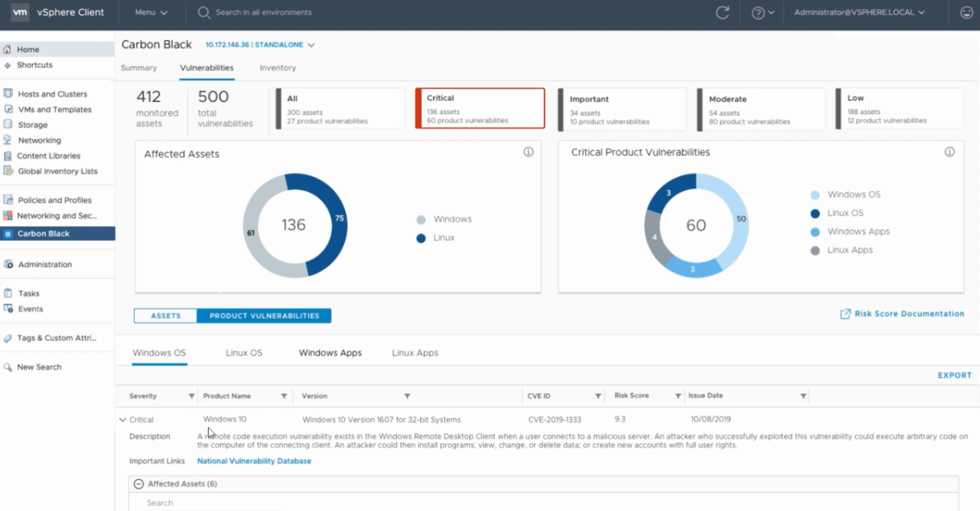Click the Tags & Custom Attributes icon

[x=7, y=338]
